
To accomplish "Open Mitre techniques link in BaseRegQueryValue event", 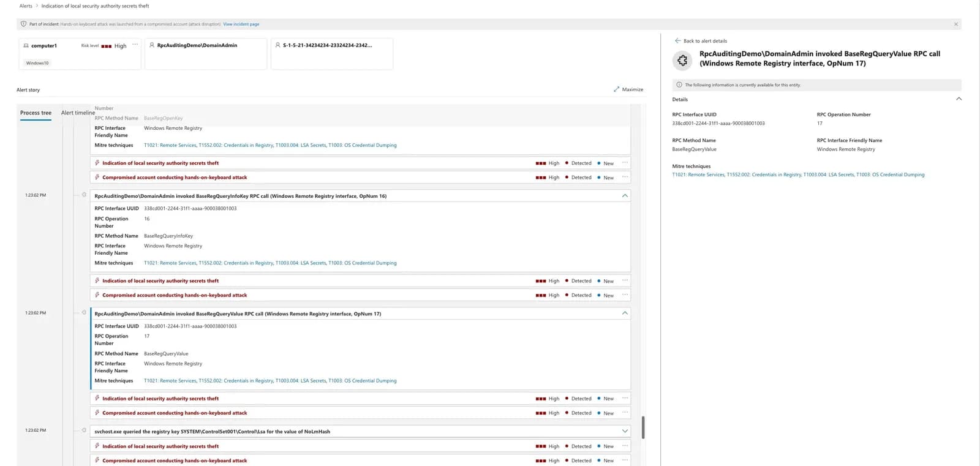I will click(270, 380).
